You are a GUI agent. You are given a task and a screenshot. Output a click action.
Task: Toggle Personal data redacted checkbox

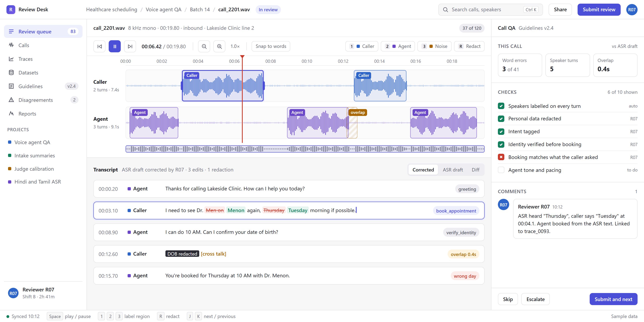tap(501, 119)
